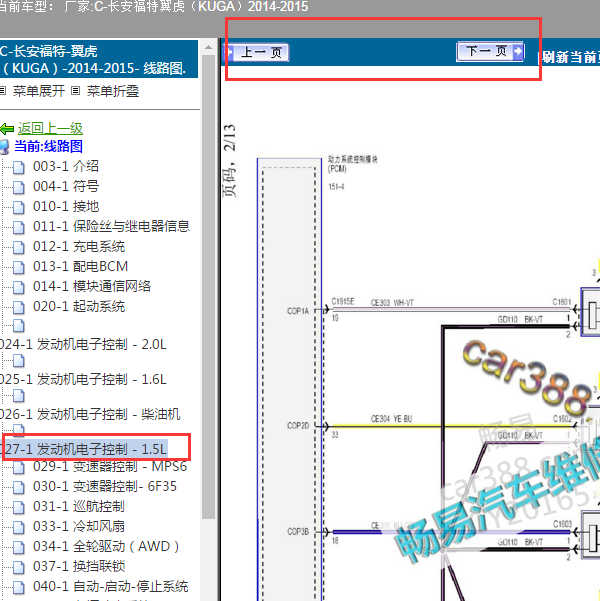Open 012-1 充电系统 item
The height and width of the screenshot is (601, 600).
[79, 246]
